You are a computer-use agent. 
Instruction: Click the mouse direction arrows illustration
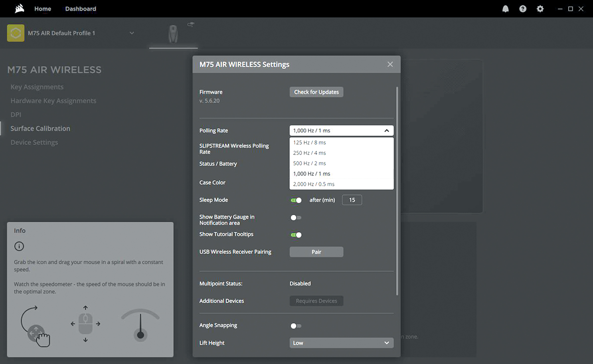click(x=86, y=324)
